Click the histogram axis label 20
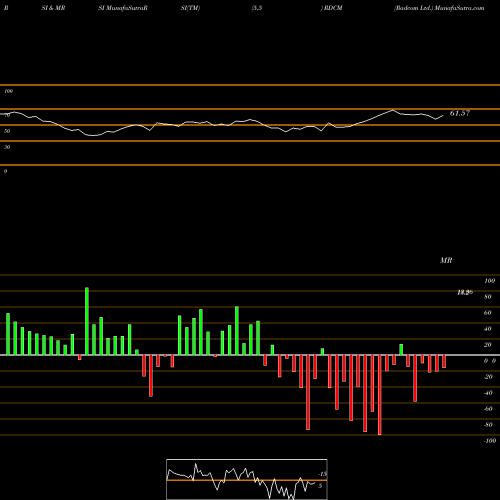The image size is (500, 500). 488,345
